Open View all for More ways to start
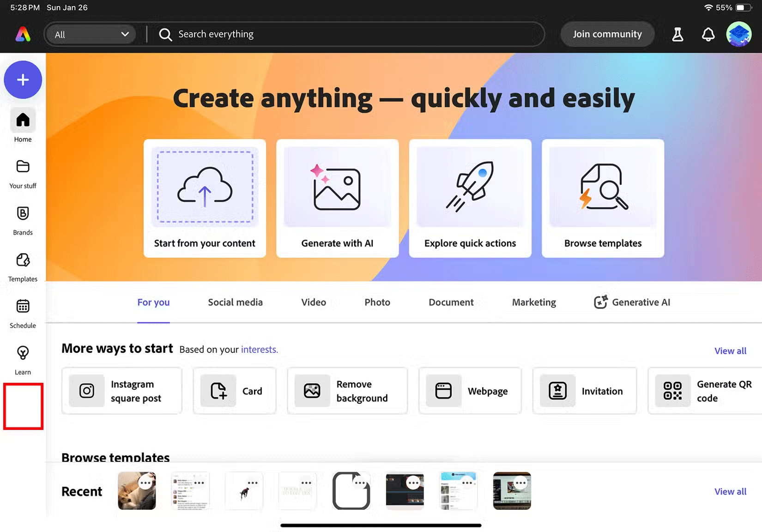This screenshot has height=532, width=762. tap(730, 351)
